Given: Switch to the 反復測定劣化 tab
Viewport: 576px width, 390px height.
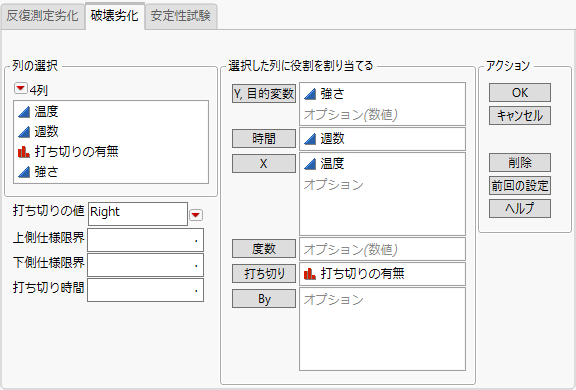Looking at the screenshot, I should [x=43, y=16].
